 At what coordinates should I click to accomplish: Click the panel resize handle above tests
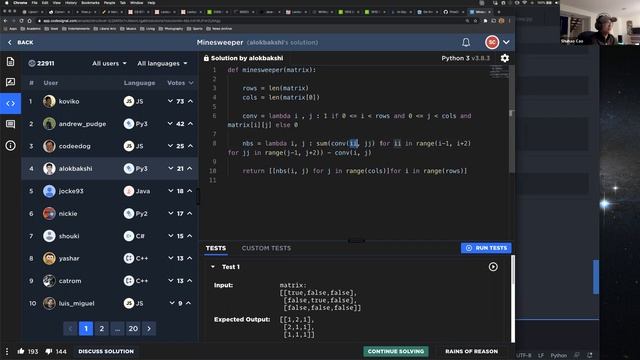coord(356,241)
